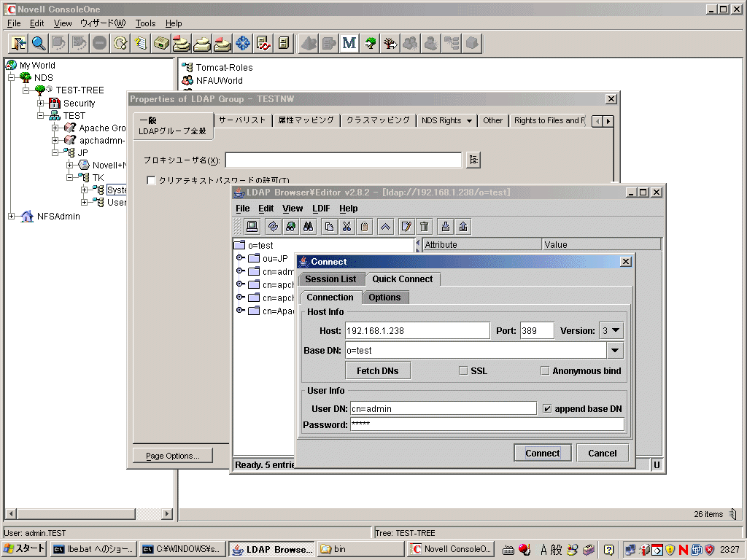Click the question mark document icon in ConsoleOne toolbar
This screenshot has width=747, height=560.
141,43
